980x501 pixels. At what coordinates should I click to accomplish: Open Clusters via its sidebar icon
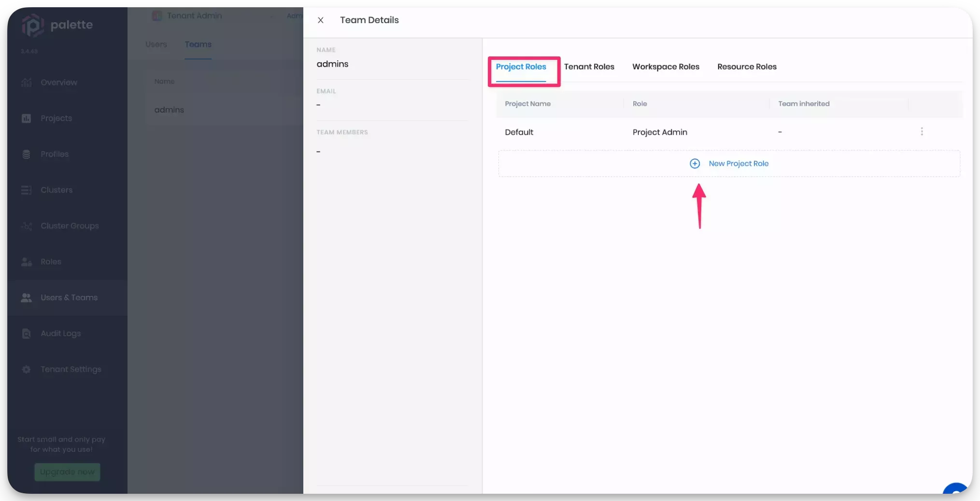pos(27,190)
